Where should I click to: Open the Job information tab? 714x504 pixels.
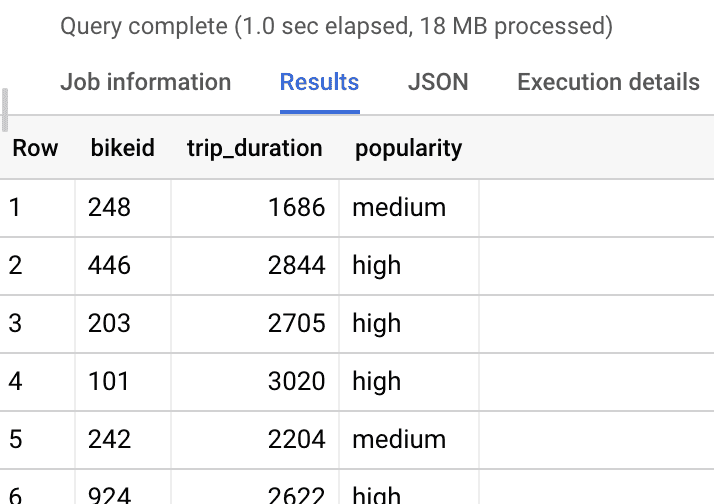pyautogui.click(x=145, y=82)
